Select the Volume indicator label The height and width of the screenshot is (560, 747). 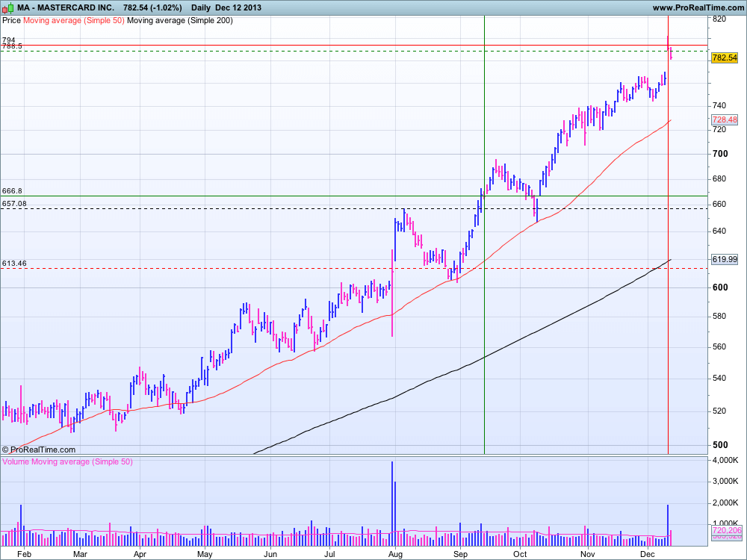(x=16, y=461)
